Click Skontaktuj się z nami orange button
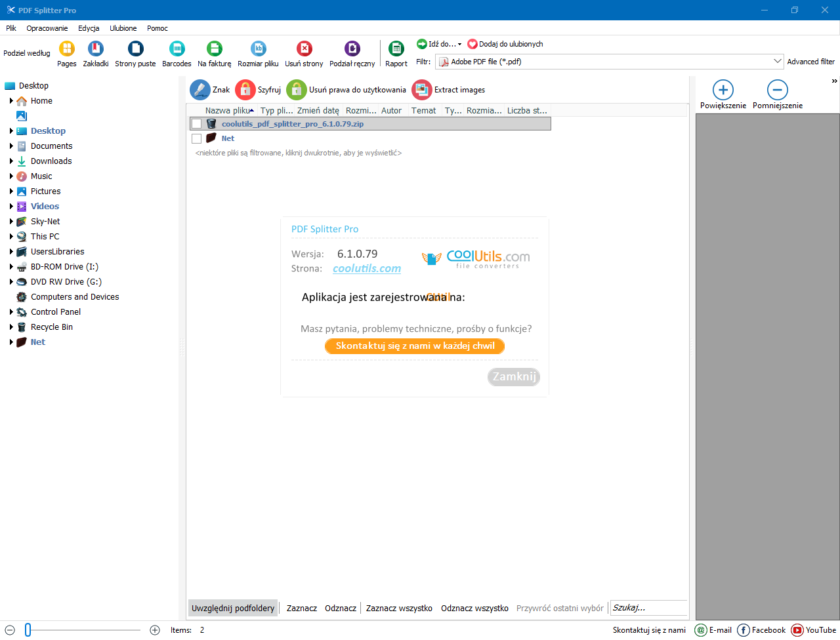This screenshot has width=840, height=640. pyautogui.click(x=415, y=346)
